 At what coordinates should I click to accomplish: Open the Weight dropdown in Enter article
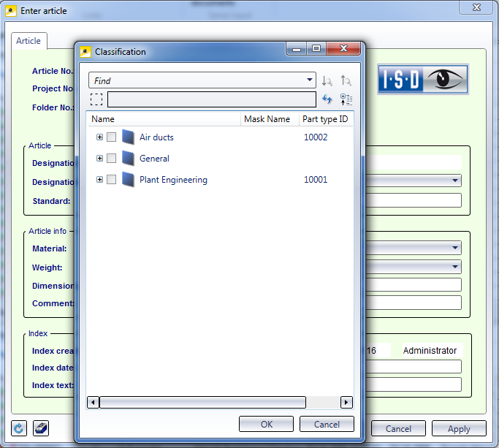[x=455, y=267]
